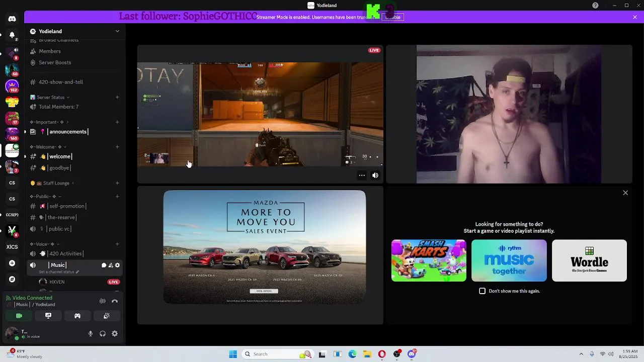
Task: Open the soundboard icon
Action: [x=107, y=316]
